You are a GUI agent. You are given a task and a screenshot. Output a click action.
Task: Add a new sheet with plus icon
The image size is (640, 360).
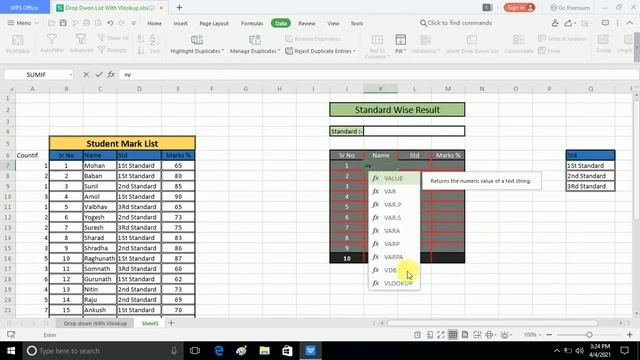click(171, 323)
